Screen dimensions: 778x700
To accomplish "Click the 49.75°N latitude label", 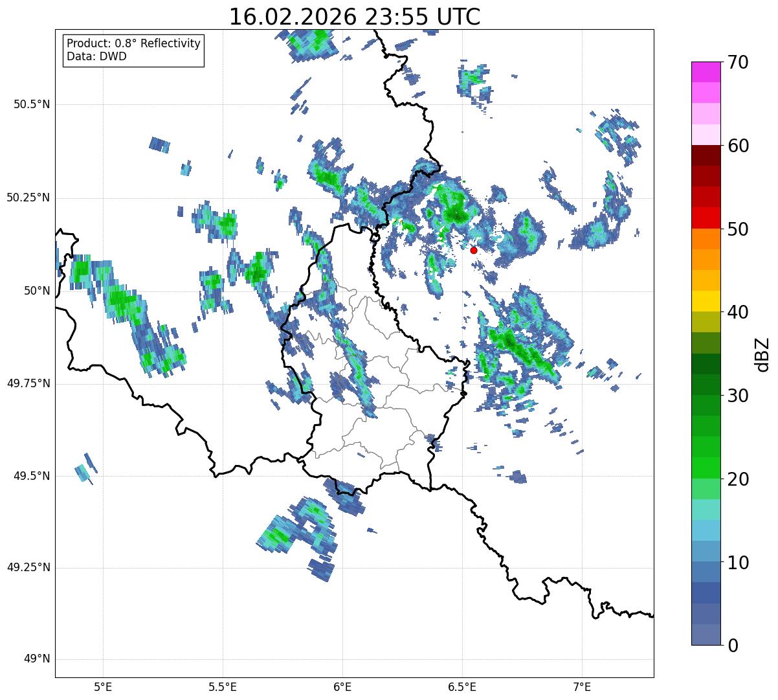I will coord(28,383).
